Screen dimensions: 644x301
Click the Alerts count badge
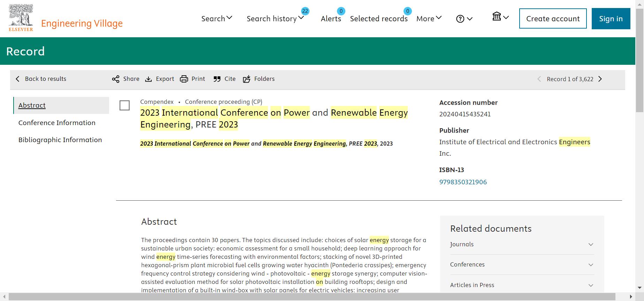tap(341, 11)
